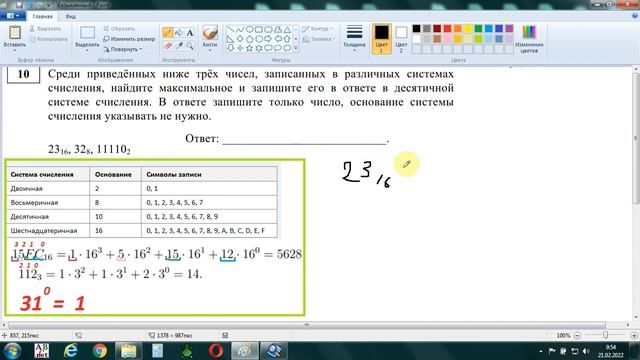Viewport: 640px width, 360px height.
Task: Pick the black color swatch
Action: coord(416,29)
